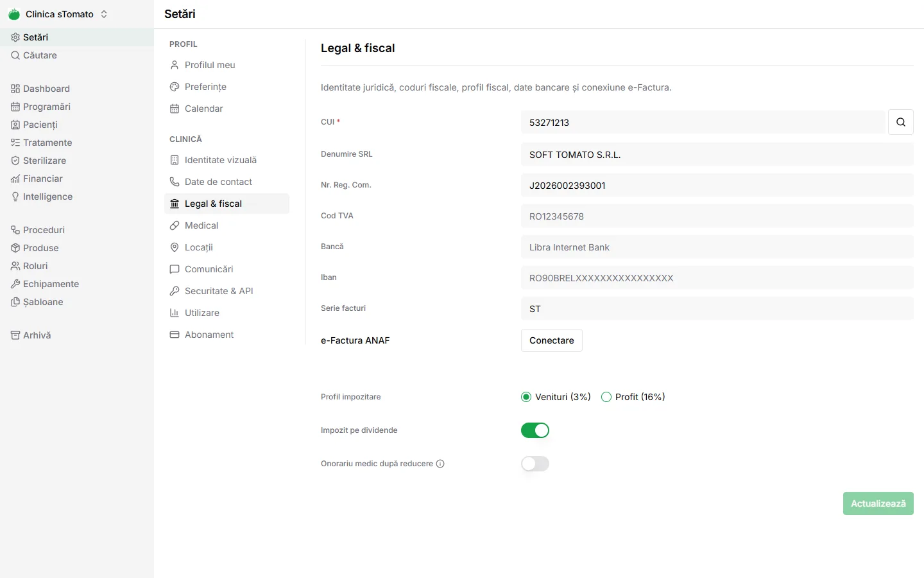Click the Intelligence lightbulb icon

point(15,197)
